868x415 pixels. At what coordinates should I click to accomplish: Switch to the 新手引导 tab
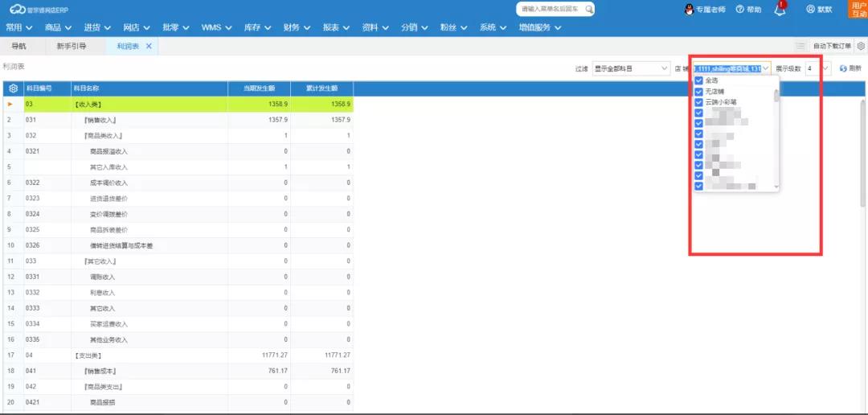[72, 47]
